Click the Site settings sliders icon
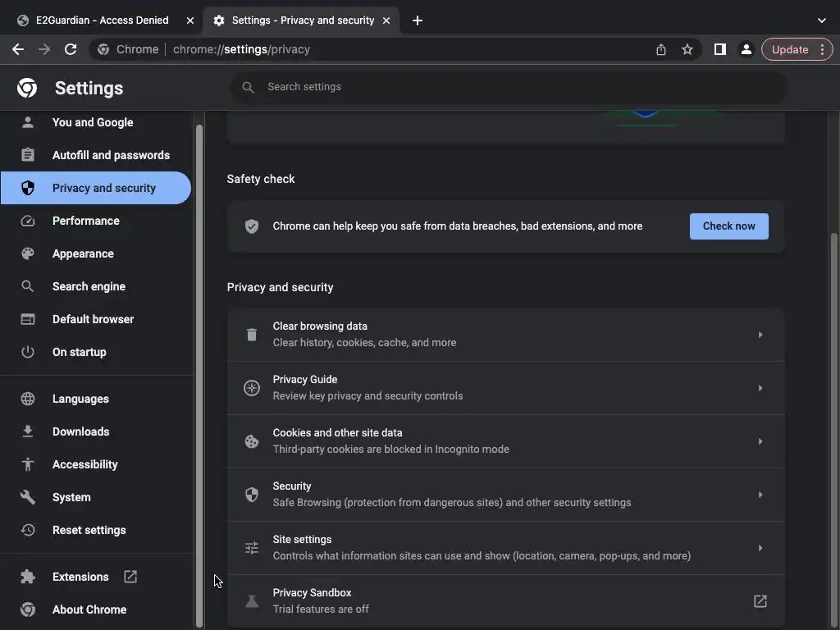The height and width of the screenshot is (630, 840). click(x=252, y=547)
